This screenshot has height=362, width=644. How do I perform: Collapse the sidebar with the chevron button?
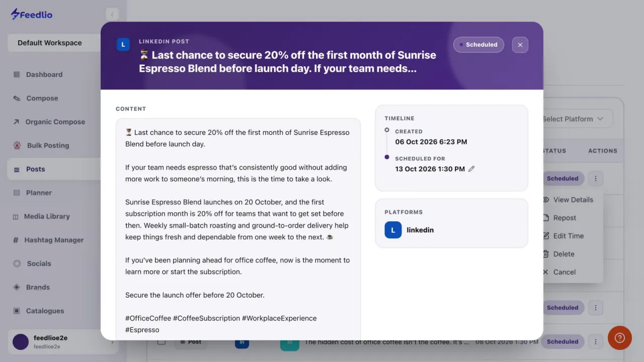pos(112,15)
